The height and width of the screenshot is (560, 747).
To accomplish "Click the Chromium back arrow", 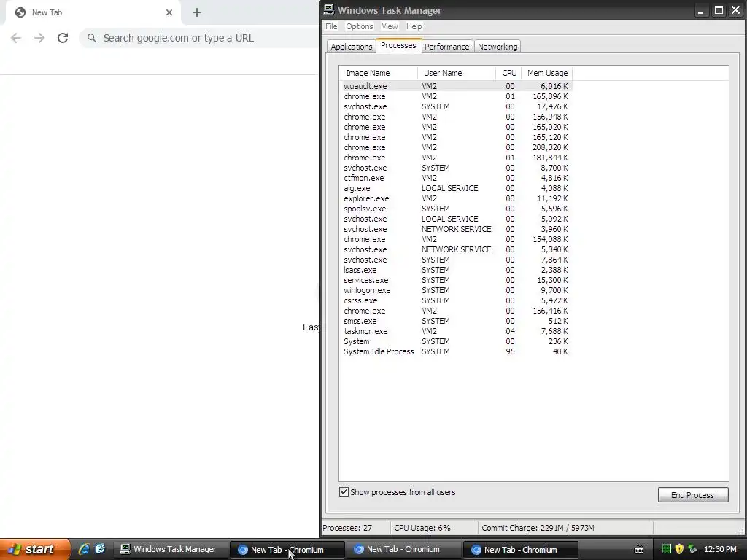I will [16, 38].
